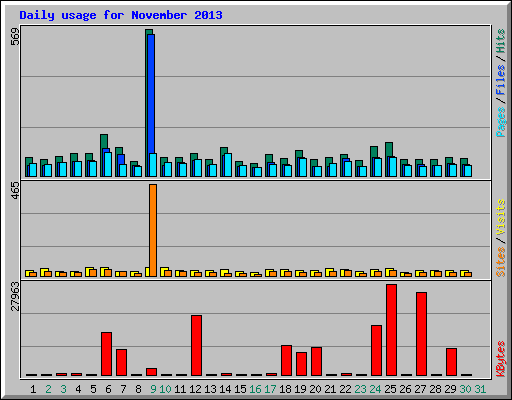This screenshot has width=512, height=400.
Task: Click the green x-axis day label 3
Action: [x=63, y=389]
